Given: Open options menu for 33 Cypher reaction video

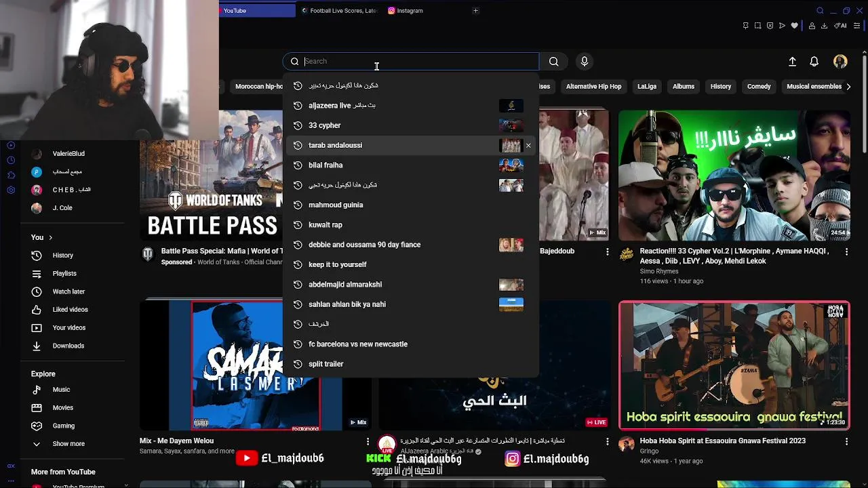Looking at the screenshot, I should 846,251.
